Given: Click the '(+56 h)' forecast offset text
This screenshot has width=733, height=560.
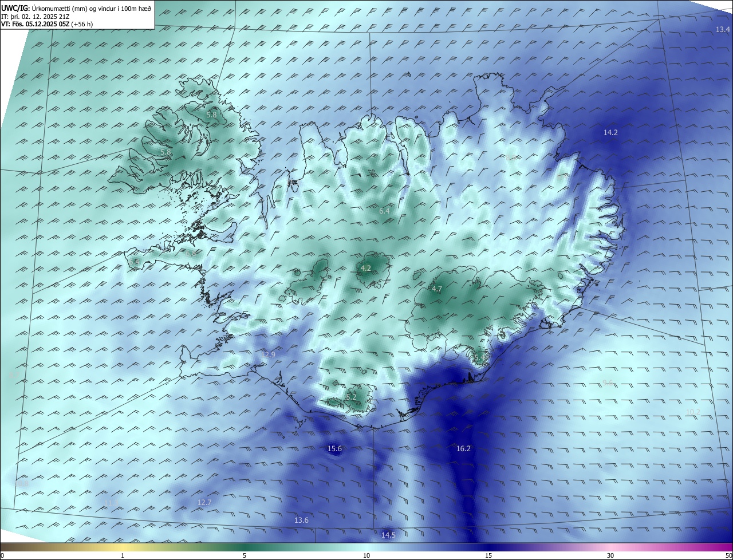Looking at the screenshot, I should tap(81, 24).
